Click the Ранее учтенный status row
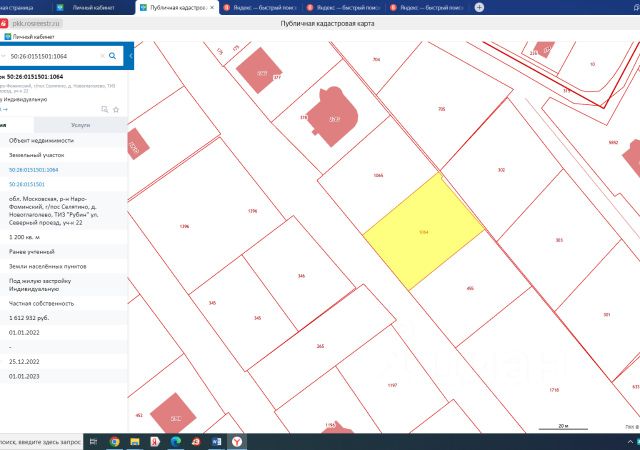The height and width of the screenshot is (450, 640). coord(64,252)
